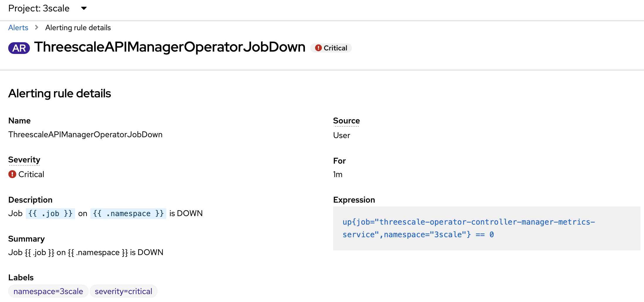Viewport: 644px width, 302px height.
Task: Select the namespace=3scale label chip
Action: click(x=48, y=291)
